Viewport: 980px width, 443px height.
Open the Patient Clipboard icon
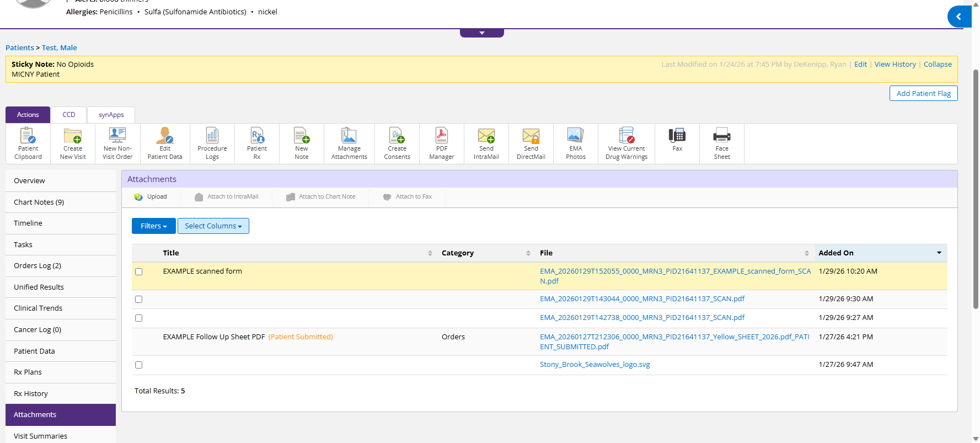[x=28, y=143]
